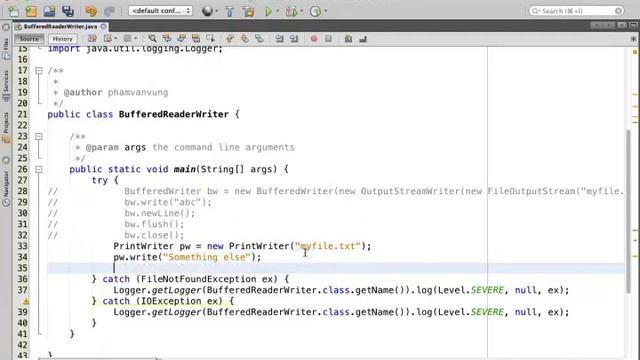Click line number 35 in gutter

click(22, 268)
